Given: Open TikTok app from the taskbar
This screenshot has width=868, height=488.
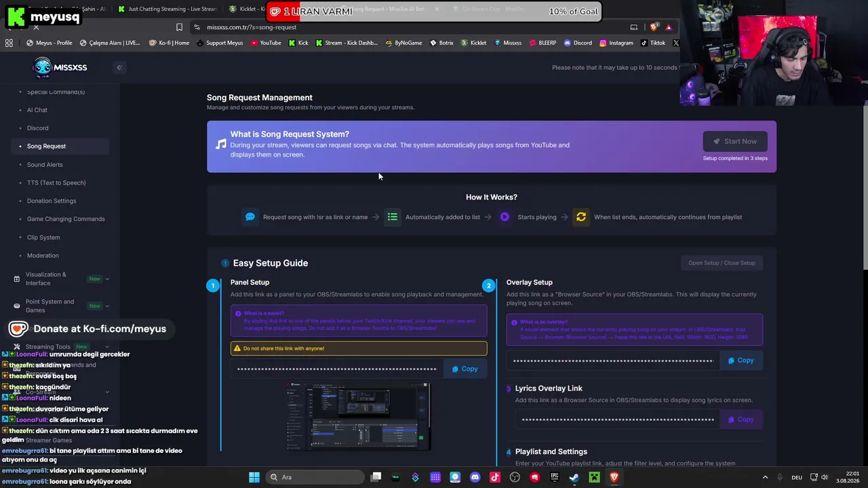Looking at the screenshot, I should [x=495, y=477].
